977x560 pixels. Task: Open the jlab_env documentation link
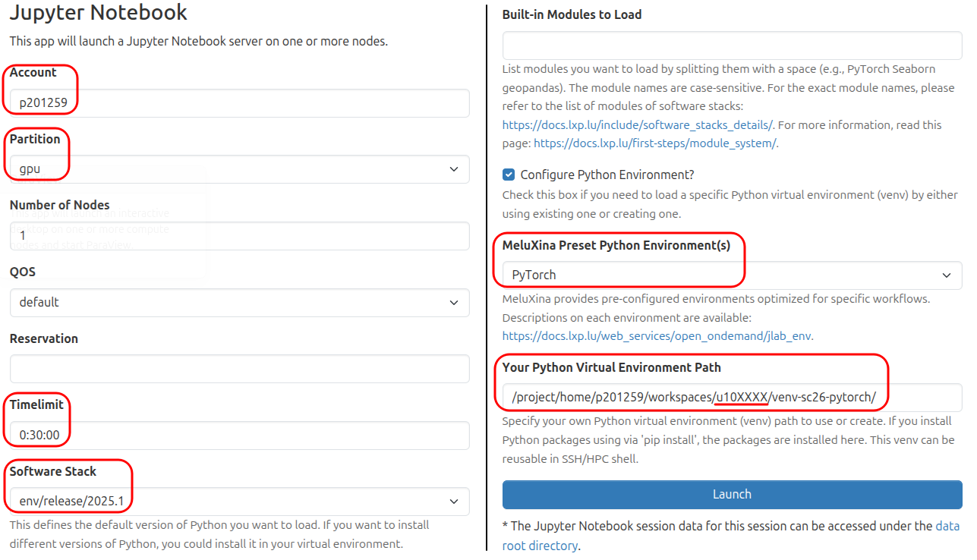657,336
